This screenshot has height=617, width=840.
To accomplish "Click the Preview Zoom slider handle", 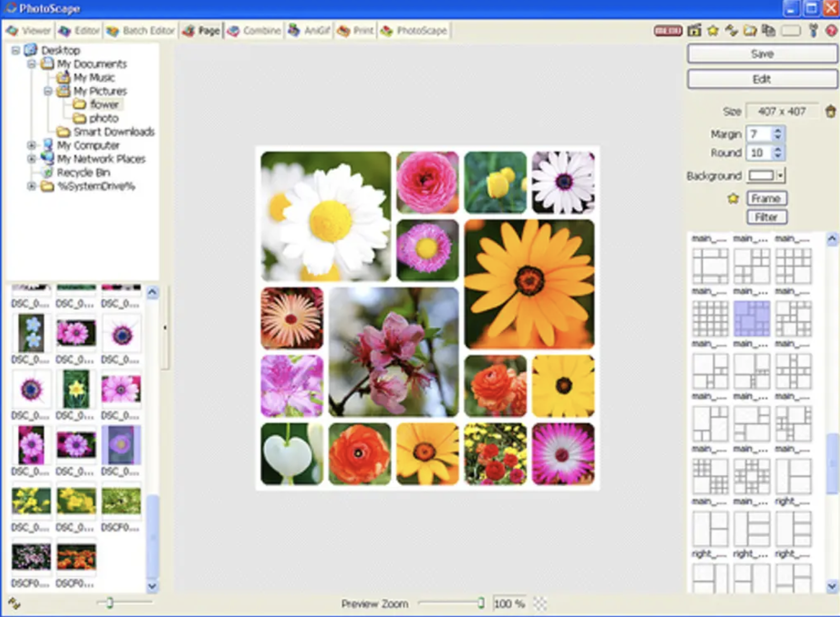I will tap(481, 603).
